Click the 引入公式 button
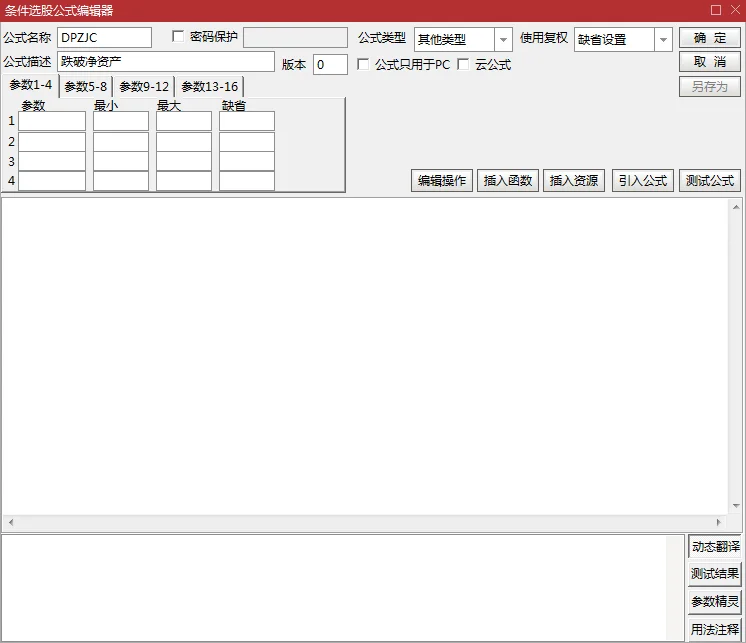 coord(643,181)
